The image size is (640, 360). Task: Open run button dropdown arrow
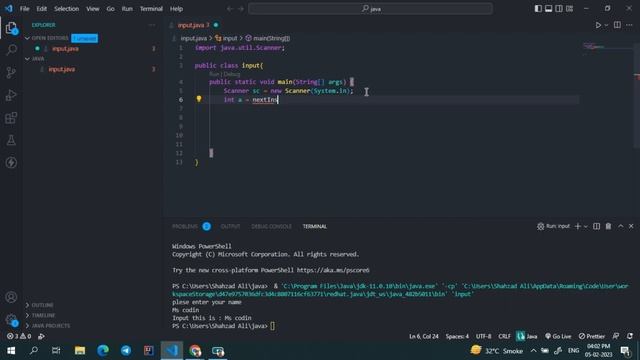click(x=606, y=25)
